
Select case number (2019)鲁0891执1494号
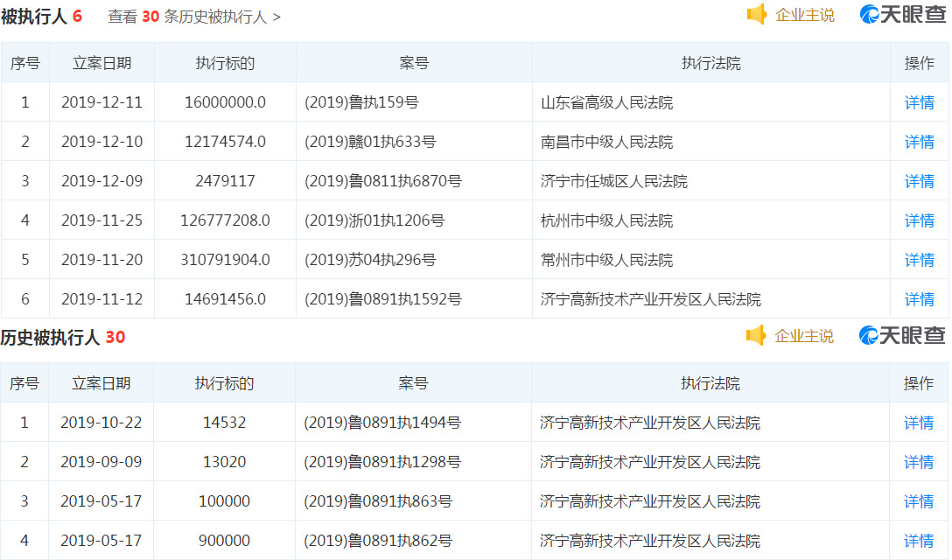click(x=382, y=423)
